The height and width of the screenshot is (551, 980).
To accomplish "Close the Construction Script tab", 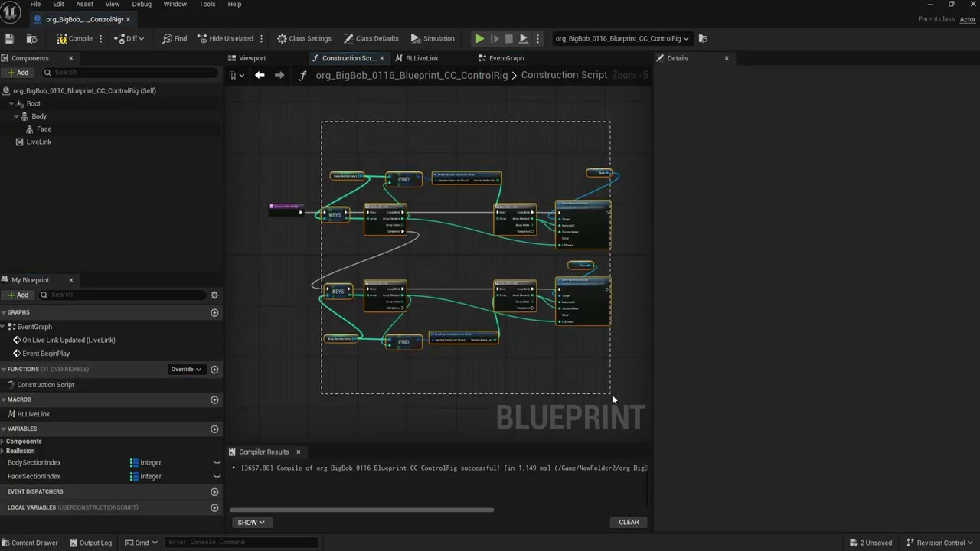I will tap(381, 58).
